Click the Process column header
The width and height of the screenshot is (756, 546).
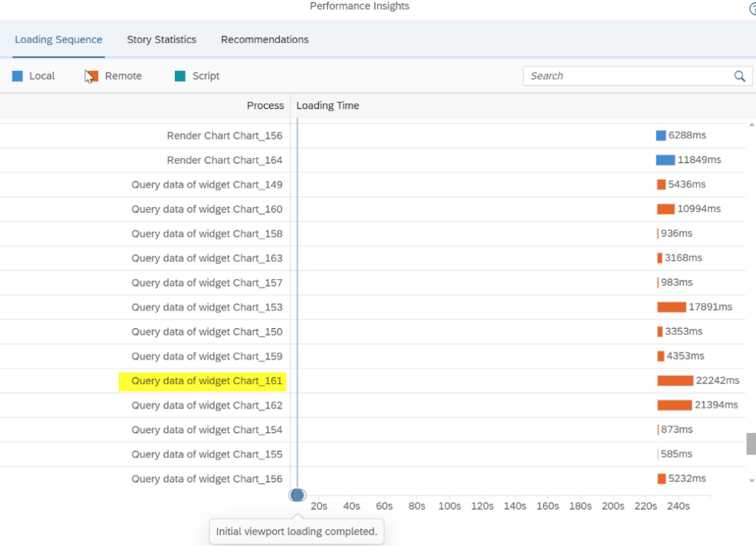265,106
